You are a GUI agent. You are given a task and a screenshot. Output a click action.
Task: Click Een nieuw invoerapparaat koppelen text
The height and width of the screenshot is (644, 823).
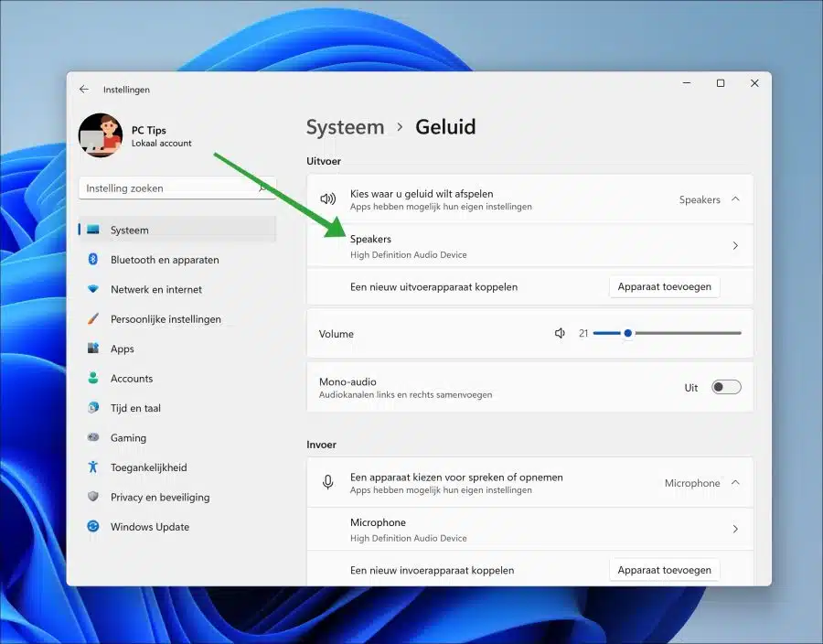(432, 571)
